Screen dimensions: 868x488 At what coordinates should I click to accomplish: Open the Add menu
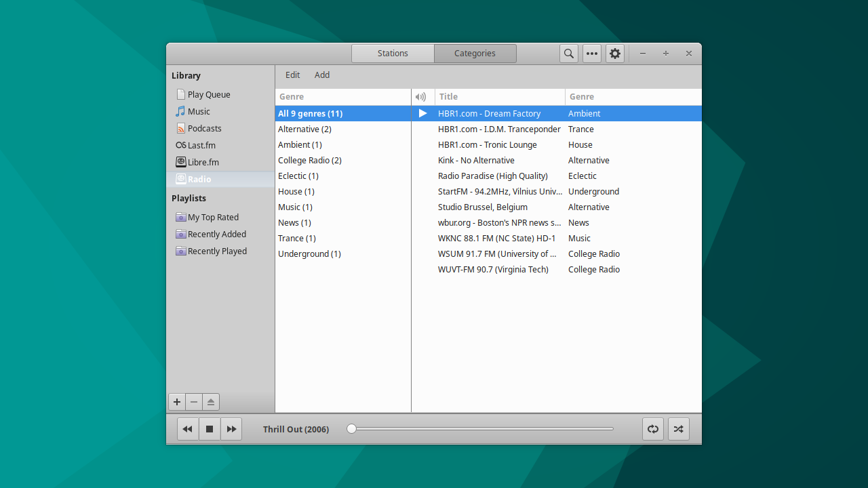click(321, 75)
